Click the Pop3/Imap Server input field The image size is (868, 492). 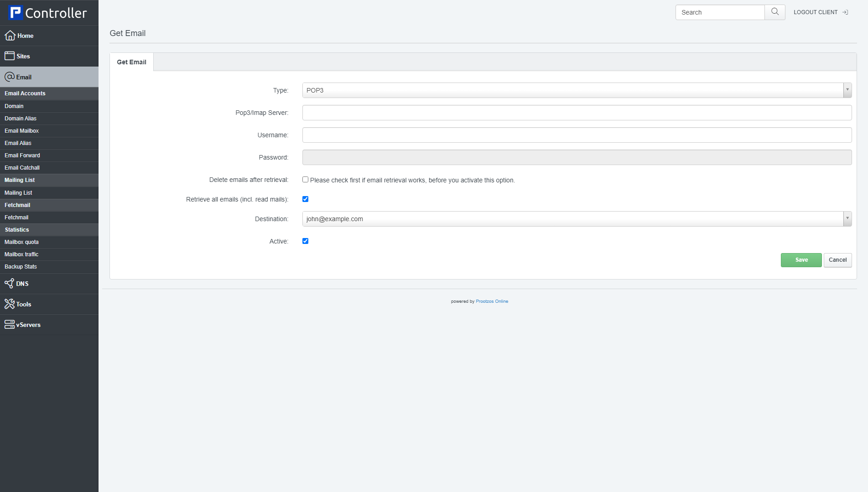click(x=577, y=112)
